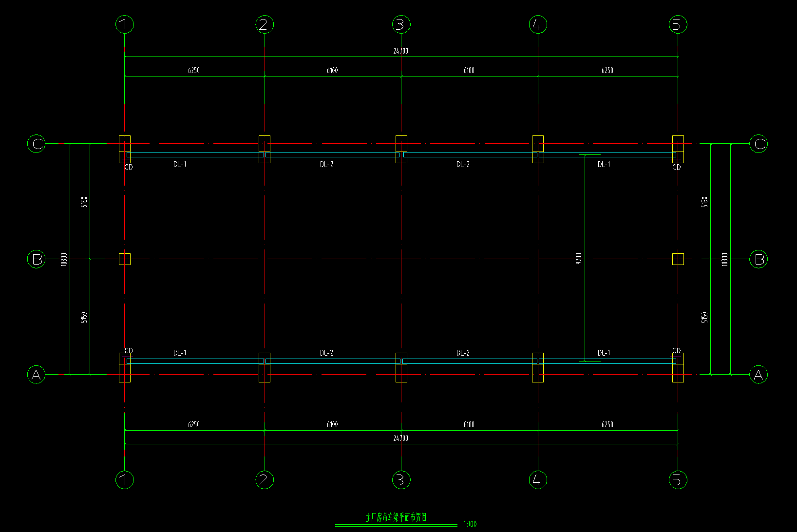Select right 5150 dimension between axes C and B
The width and height of the screenshot is (797, 532).
pyautogui.click(x=704, y=202)
